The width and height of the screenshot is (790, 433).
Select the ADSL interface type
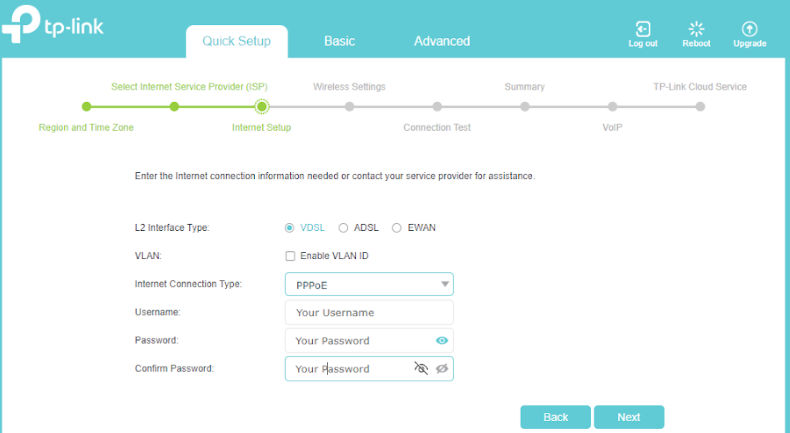(x=343, y=228)
